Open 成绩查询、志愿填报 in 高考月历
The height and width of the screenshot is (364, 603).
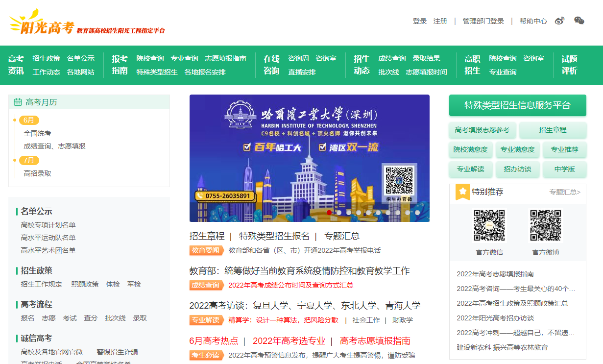pos(54,146)
